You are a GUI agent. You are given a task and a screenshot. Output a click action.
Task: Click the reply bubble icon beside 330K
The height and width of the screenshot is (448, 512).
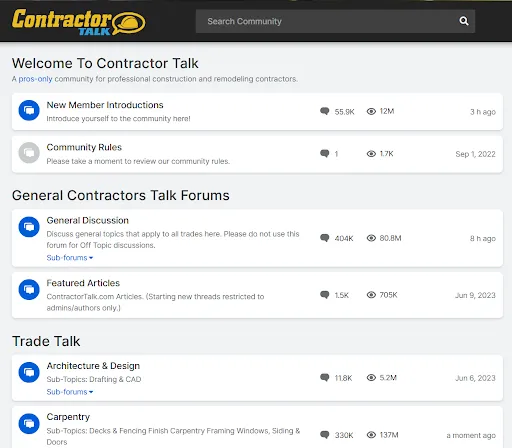pos(325,435)
